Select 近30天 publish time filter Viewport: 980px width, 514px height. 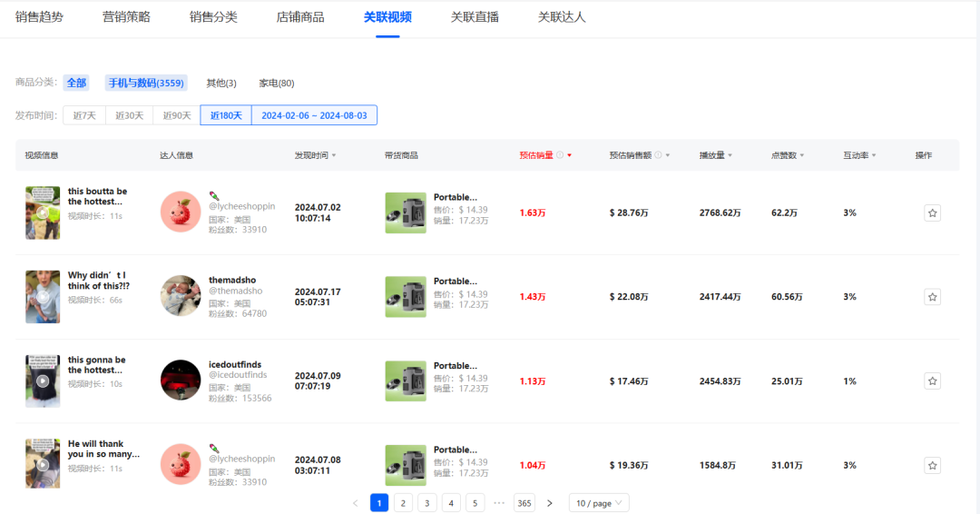click(x=130, y=115)
